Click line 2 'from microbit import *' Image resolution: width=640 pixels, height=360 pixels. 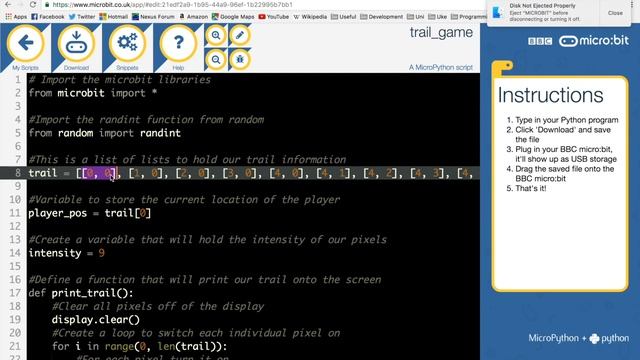[93, 93]
